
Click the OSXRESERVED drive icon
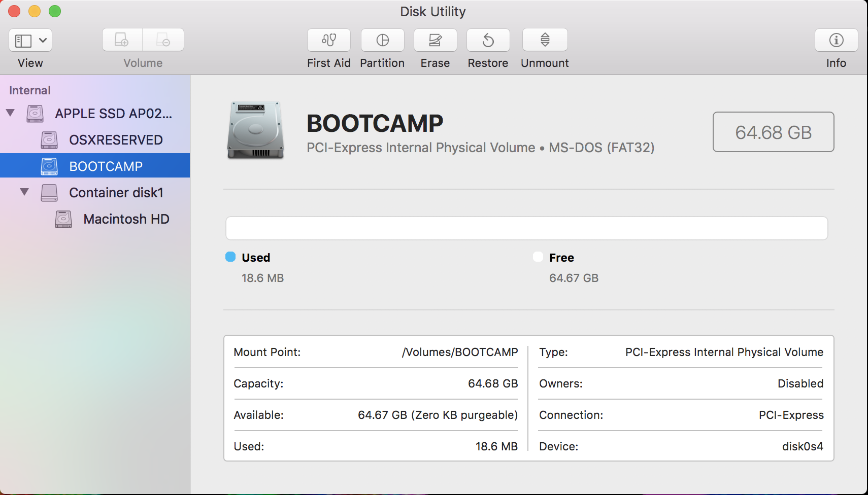[x=49, y=140]
